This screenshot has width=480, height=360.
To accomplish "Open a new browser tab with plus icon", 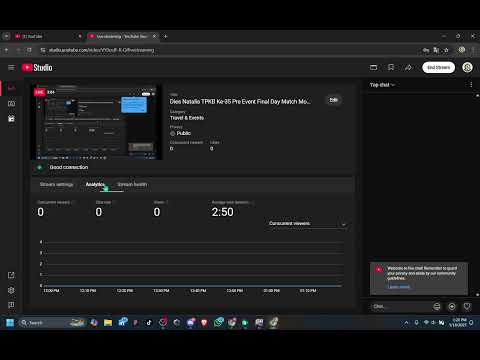I will (166, 36).
